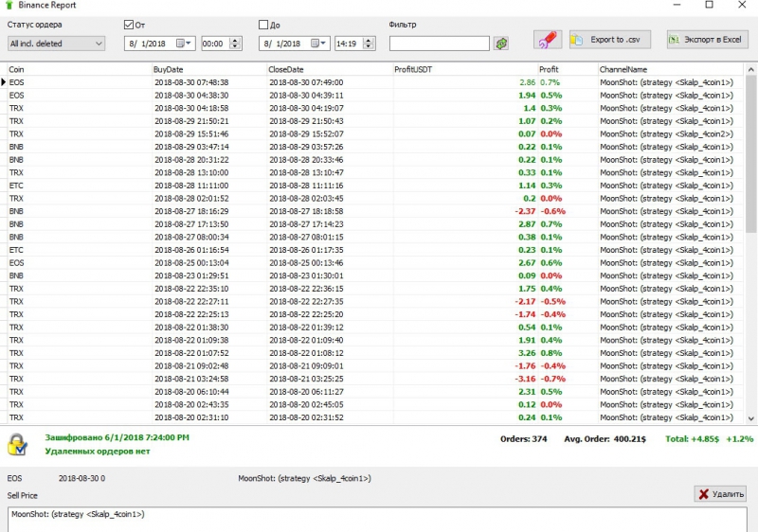Image resolution: width=758 pixels, height=532 pixels.
Task: Sort by the CloseDate column header
Action: tap(330, 69)
